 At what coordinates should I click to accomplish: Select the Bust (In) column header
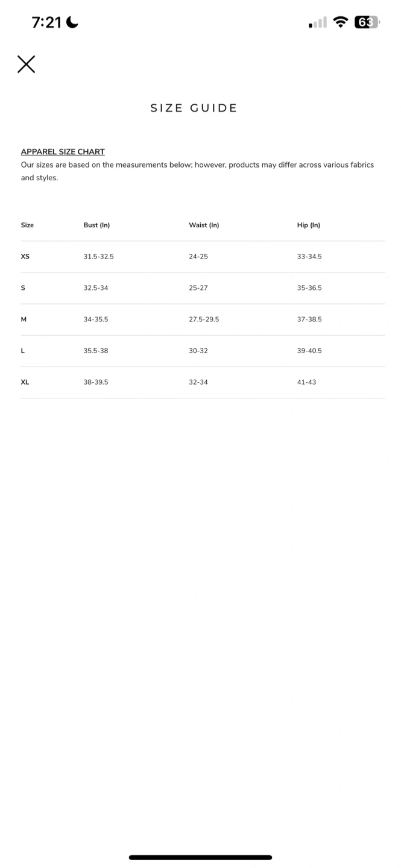(x=96, y=225)
